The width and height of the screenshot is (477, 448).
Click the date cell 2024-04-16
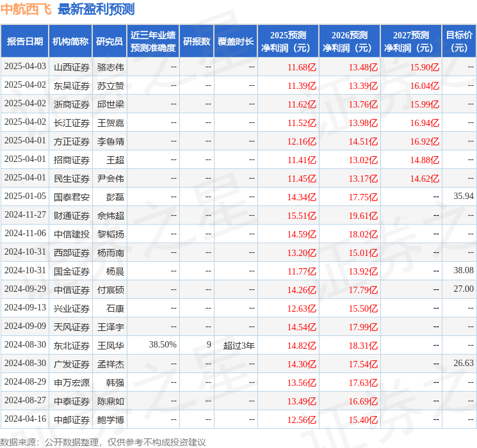25,419
